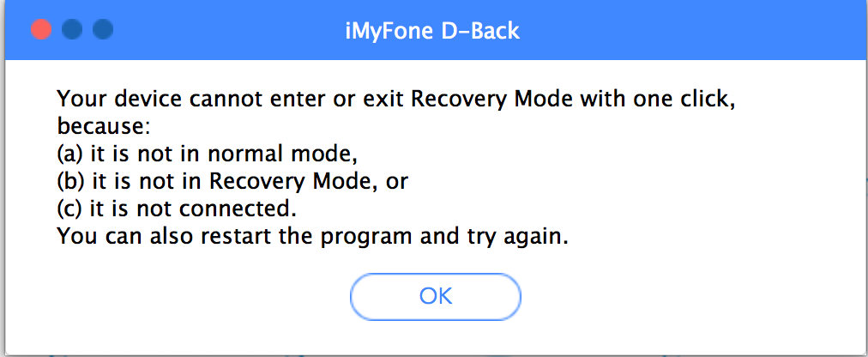Select the '(c)' list marker
The width and height of the screenshot is (868, 357).
71,210
